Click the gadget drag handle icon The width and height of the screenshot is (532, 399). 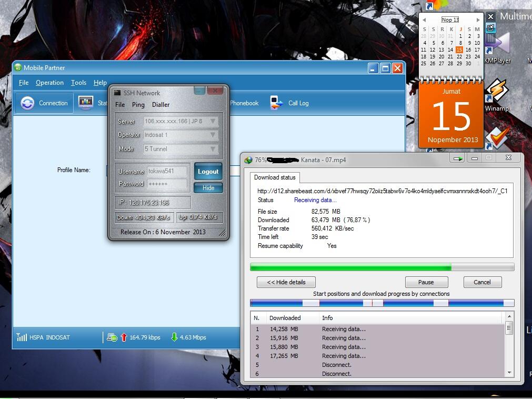point(490,38)
